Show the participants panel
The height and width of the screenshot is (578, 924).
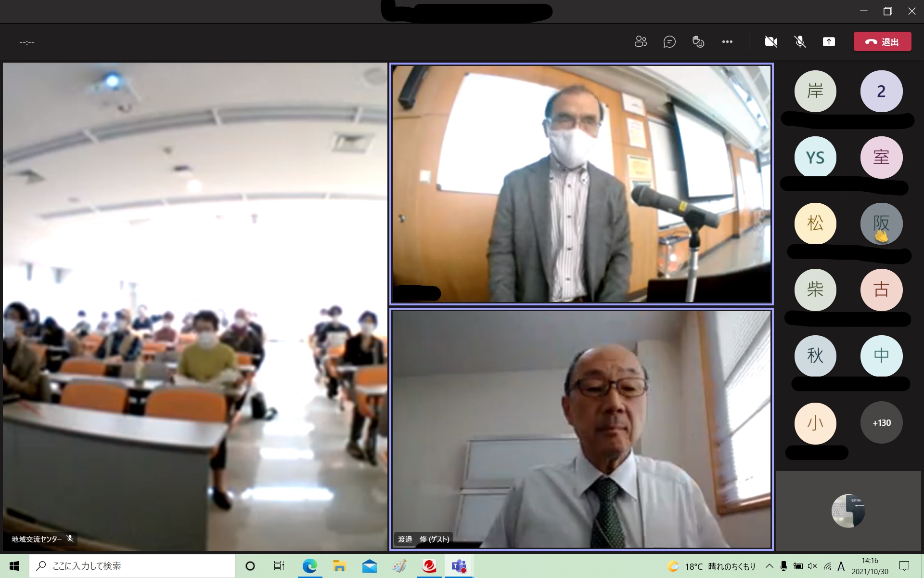coord(641,42)
